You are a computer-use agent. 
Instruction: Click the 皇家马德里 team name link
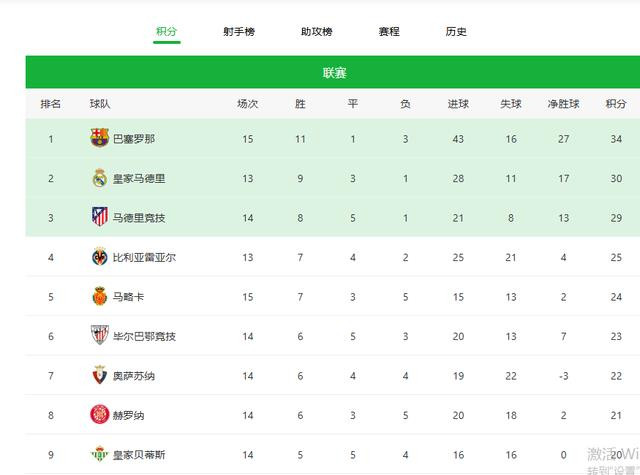(139, 178)
